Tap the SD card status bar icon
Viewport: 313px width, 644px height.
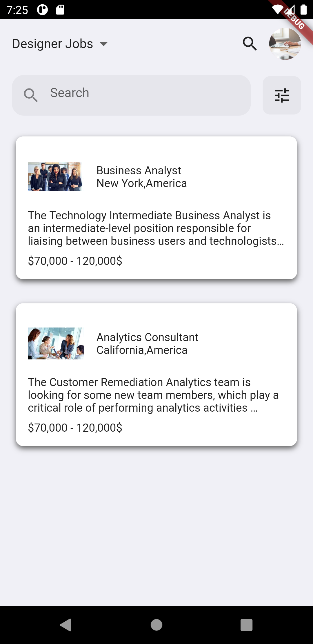coord(60,10)
